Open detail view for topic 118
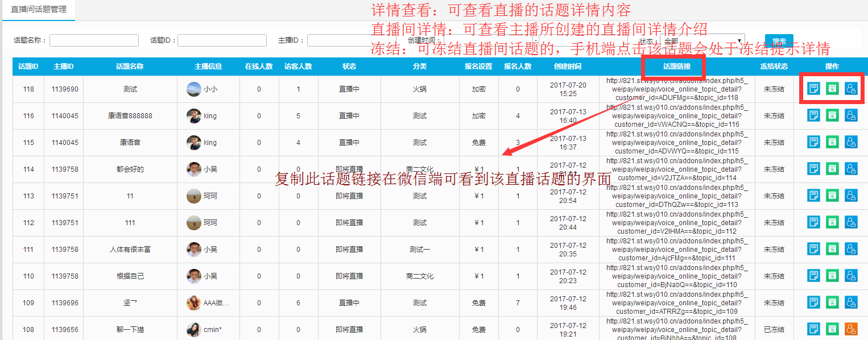868x340 pixels. tap(813, 89)
